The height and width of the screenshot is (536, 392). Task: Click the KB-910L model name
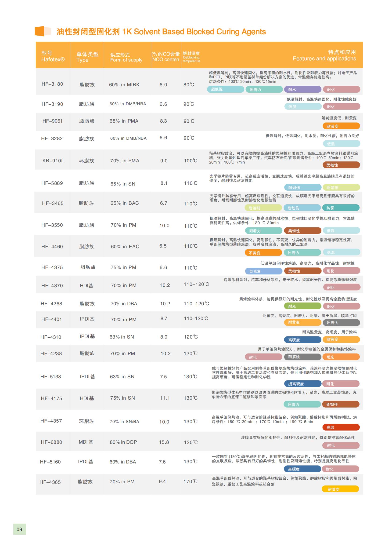(x=53, y=161)
